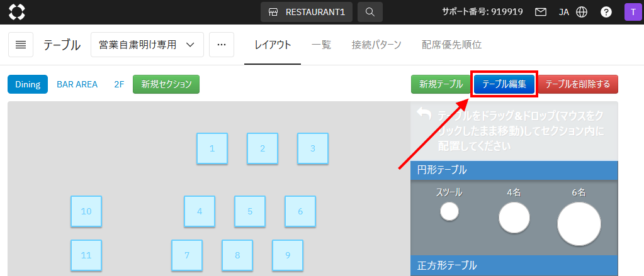Click the 正方形テーブル header

pyautogui.click(x=514, y=265)
